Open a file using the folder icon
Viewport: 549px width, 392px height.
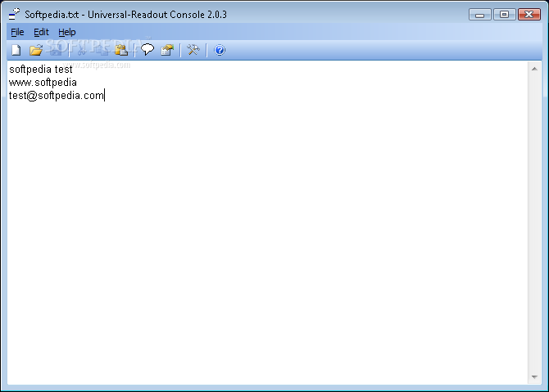click(36, 50)
